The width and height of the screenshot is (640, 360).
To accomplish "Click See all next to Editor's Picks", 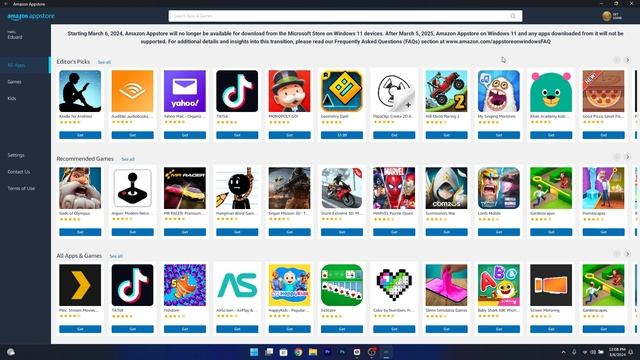I will pyautogui.click(x=104, y=62).
